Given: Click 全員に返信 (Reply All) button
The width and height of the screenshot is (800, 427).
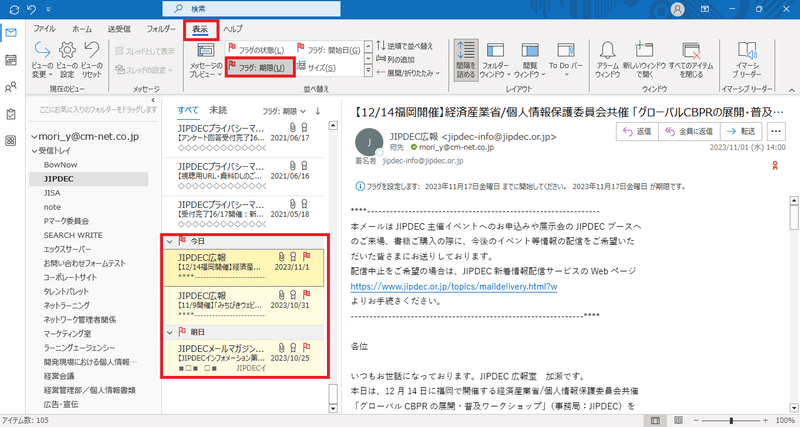Looking at the screenshot, I should coord(689,131).
